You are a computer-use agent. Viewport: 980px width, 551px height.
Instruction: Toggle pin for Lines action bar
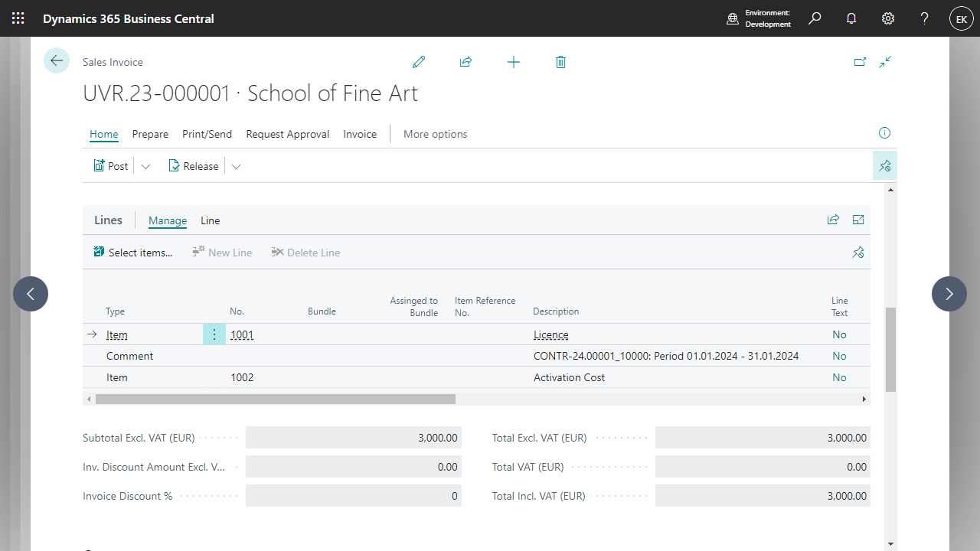coord(858,253)
